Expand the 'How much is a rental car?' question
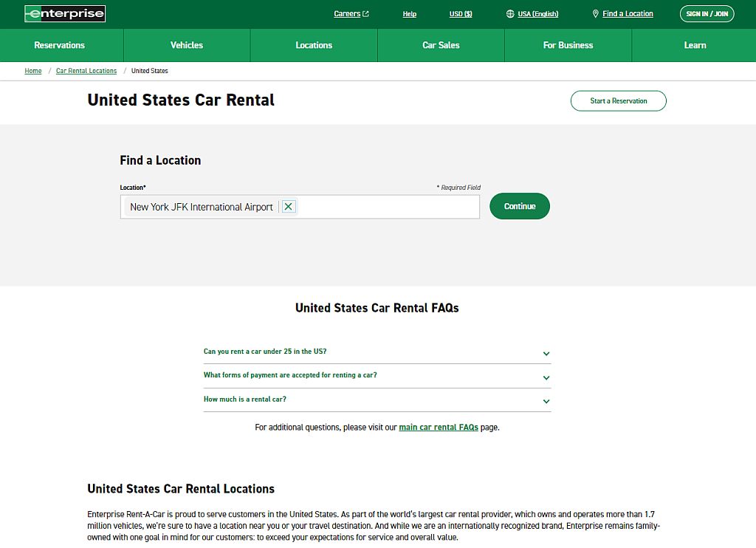The image size is (756, 548). point(244,399)
